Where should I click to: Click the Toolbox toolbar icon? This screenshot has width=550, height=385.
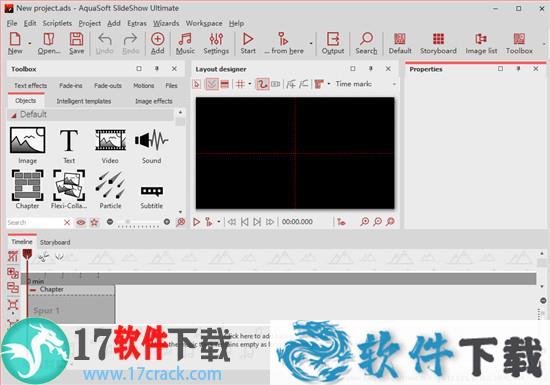[519, 43]
